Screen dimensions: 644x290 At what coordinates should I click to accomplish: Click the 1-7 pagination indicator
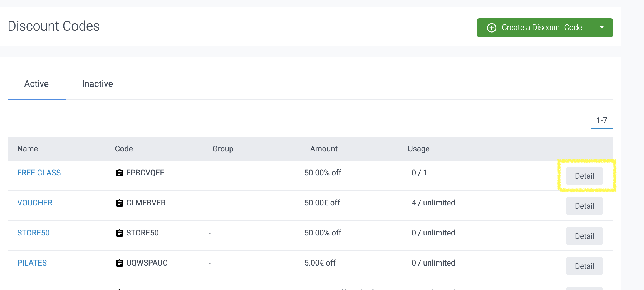tap(601, 121)
